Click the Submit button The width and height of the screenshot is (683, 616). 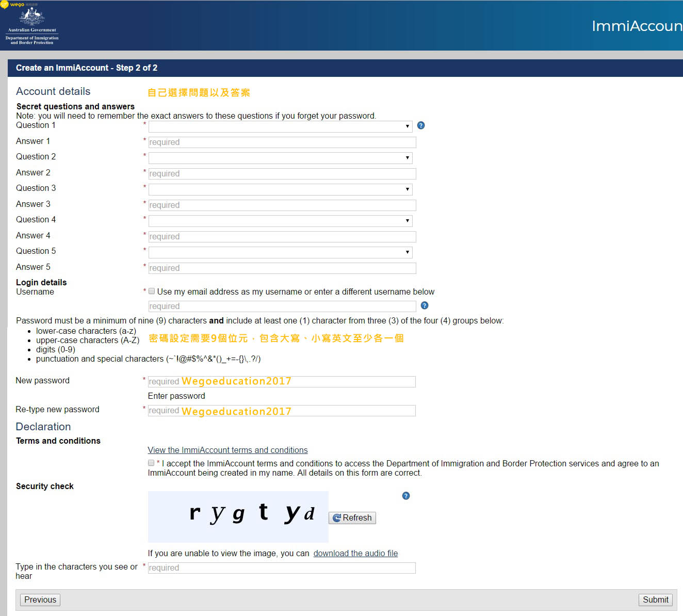pyautogui.click(x=655, y=599)
